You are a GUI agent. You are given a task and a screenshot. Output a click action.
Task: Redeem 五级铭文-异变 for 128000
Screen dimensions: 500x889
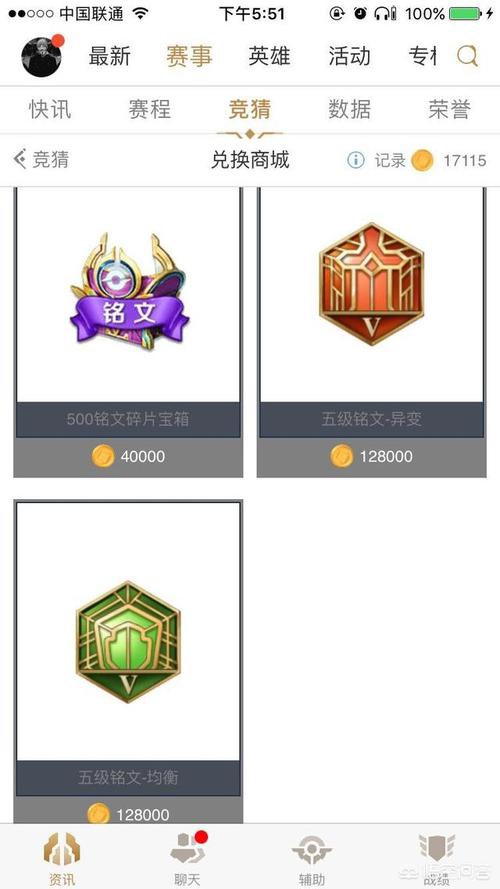click(372, 456)
